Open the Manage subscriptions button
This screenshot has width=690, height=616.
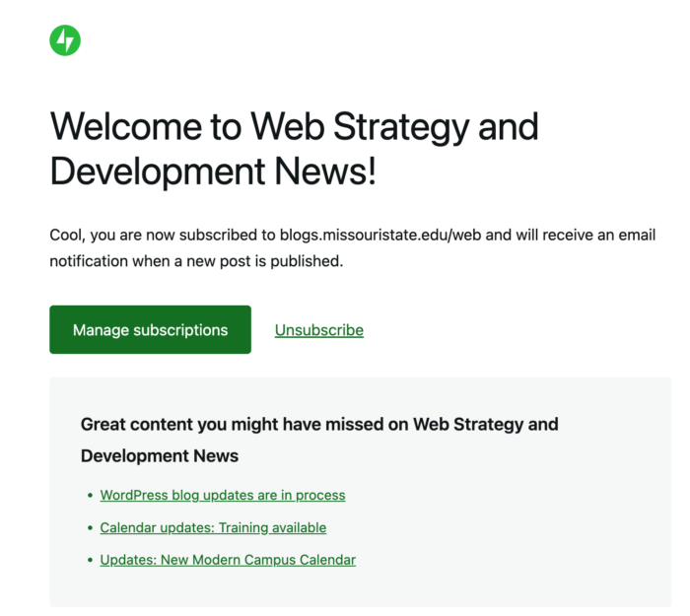point(150,329)
